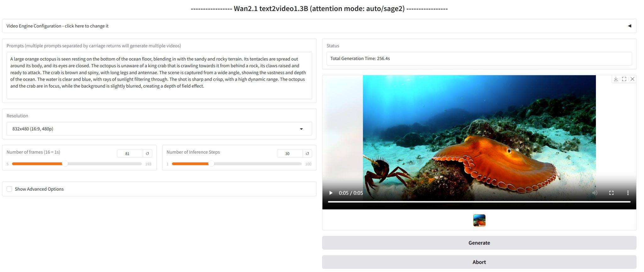Reset the number of frames value
644x272 pixels.
(x=147, y=154)
